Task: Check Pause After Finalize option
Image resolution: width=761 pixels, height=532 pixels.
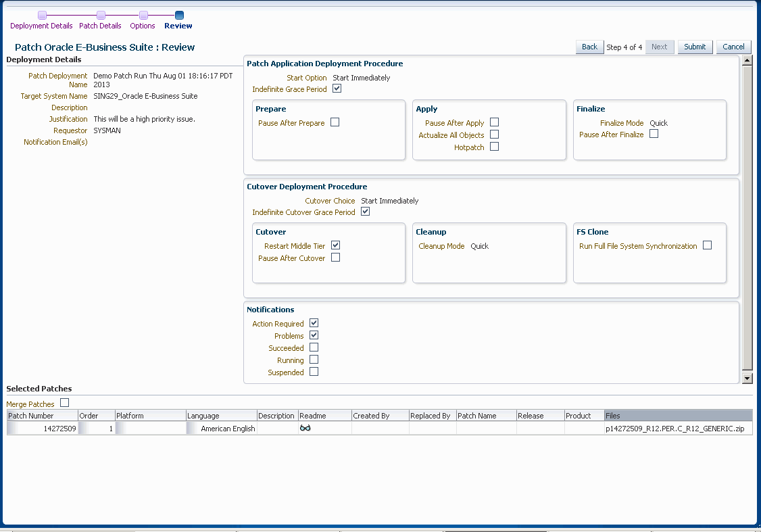Action: (x=654, y=133)
